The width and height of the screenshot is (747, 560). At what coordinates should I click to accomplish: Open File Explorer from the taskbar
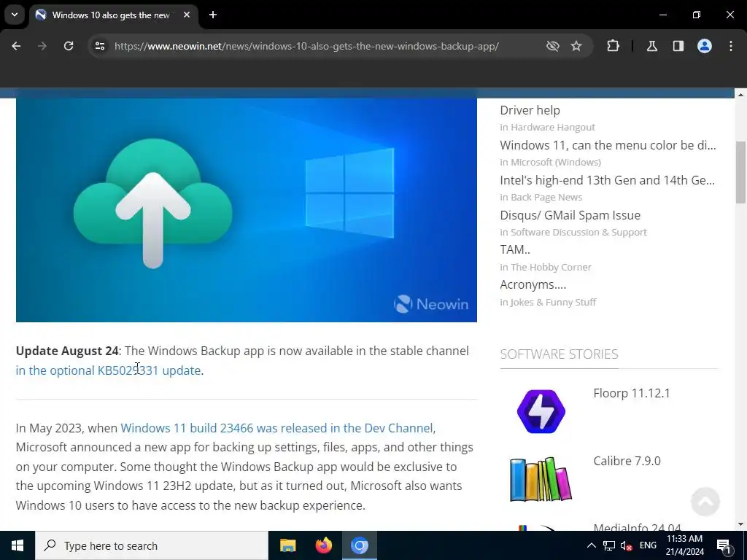[x=287, y=545]
